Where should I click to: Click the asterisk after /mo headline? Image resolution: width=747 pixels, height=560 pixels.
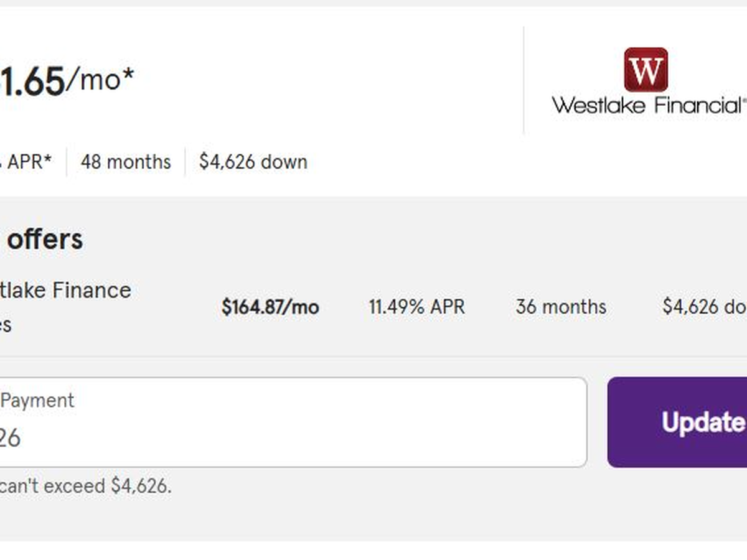[128, 75]
